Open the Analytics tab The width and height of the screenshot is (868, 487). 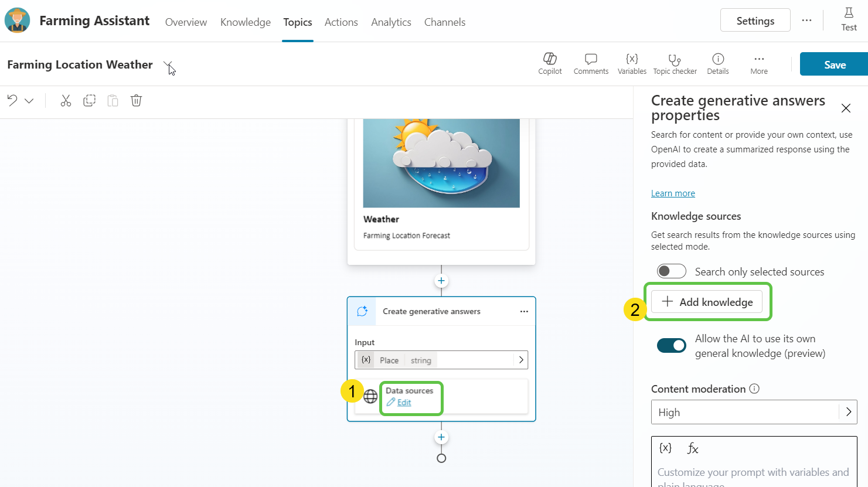tap(391, 22)
